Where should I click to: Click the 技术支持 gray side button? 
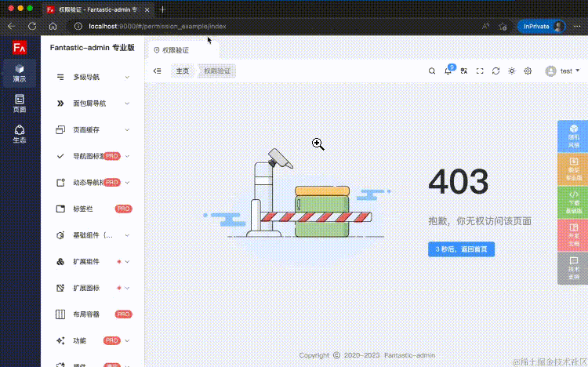pyautogui.click(x=573, y=268)
